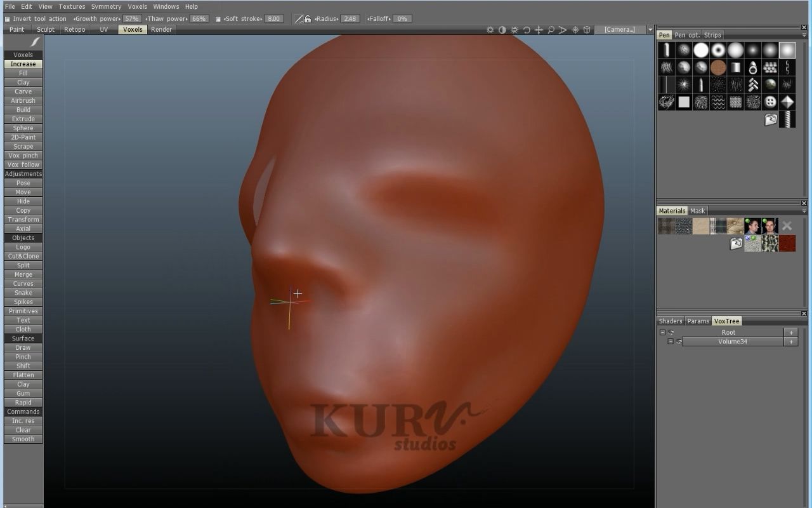Click the rotate camera arrow icon
This screenshot has width=812, height=508.
pos(527,30)
